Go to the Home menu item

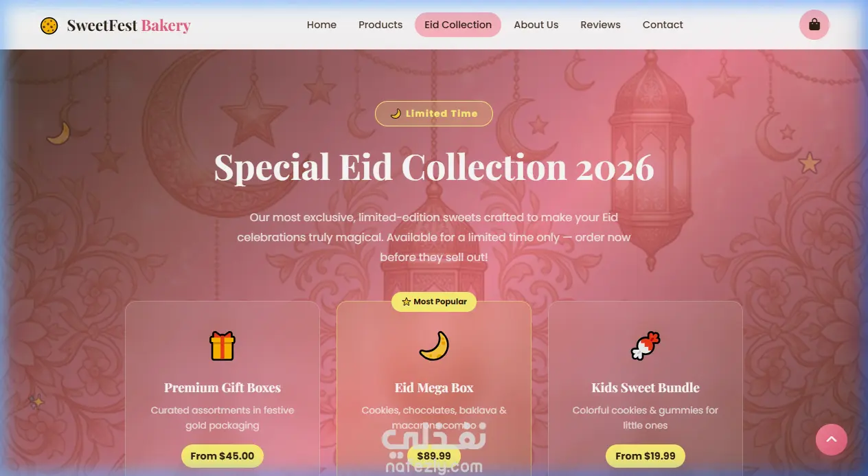click(321, 25)
